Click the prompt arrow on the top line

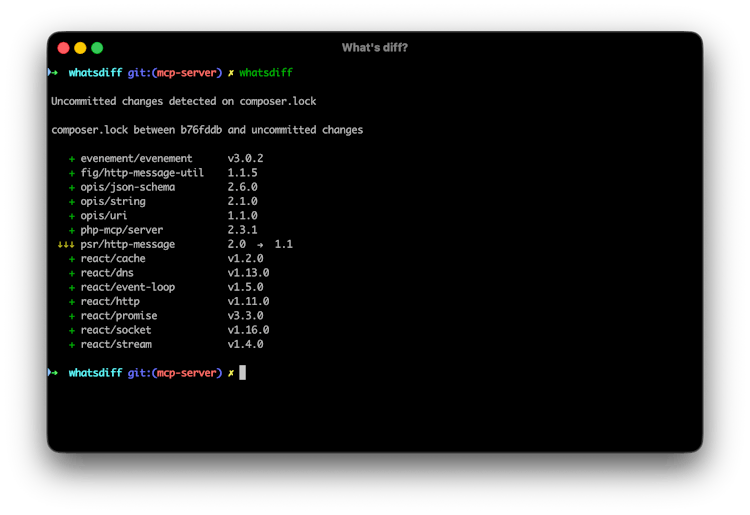[x=53, y=73]
